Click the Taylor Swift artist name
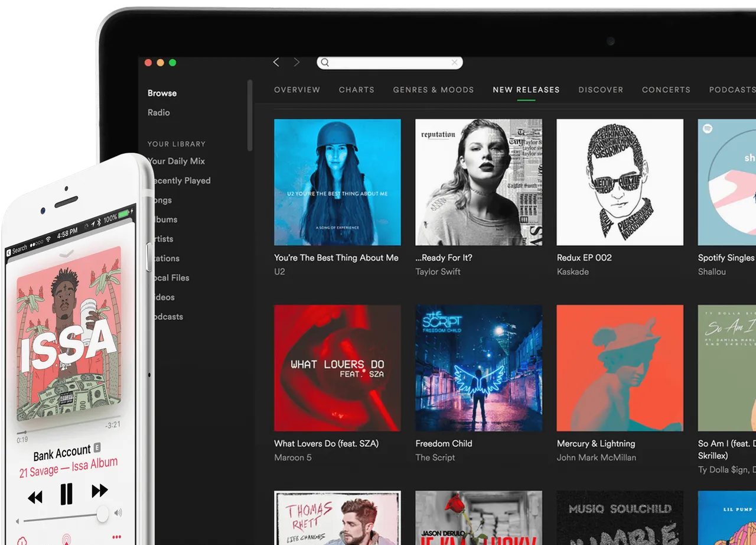 click(x=438, y=272)
